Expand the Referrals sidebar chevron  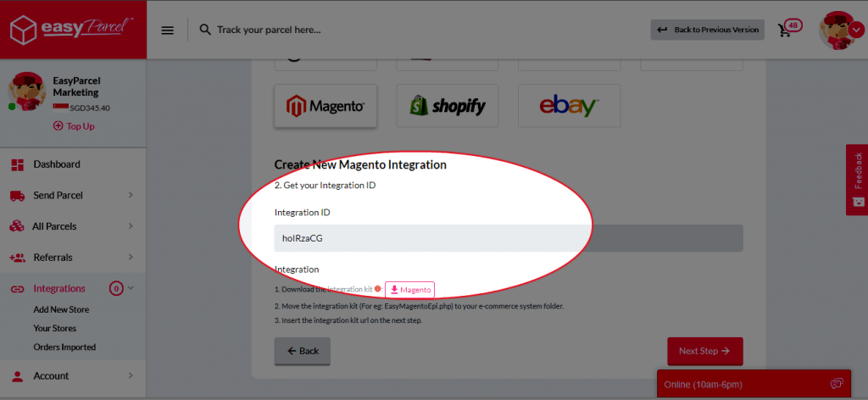point(131,258)
